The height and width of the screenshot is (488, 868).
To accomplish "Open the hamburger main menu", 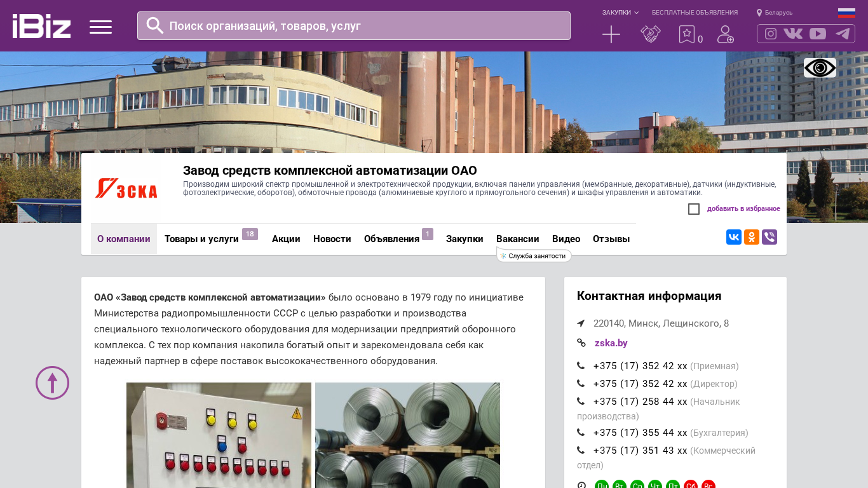I will [x=100, y=27].
